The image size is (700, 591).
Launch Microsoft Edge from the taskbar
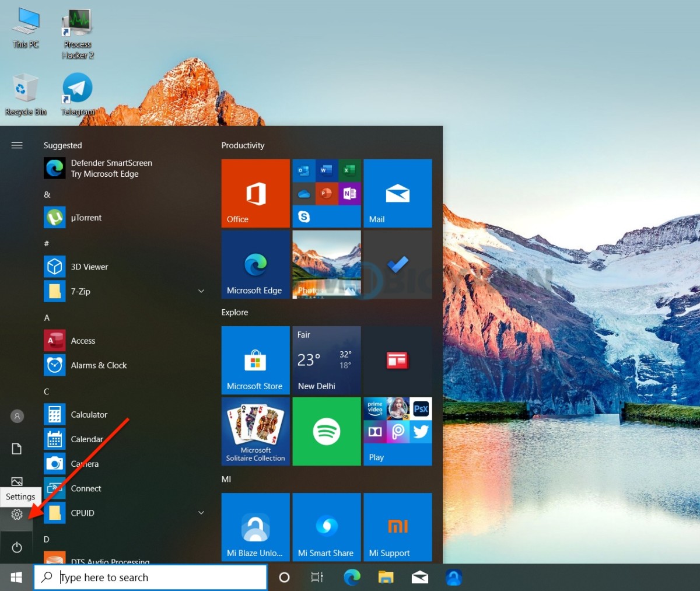pyautogui.click(x=352, y=577)
